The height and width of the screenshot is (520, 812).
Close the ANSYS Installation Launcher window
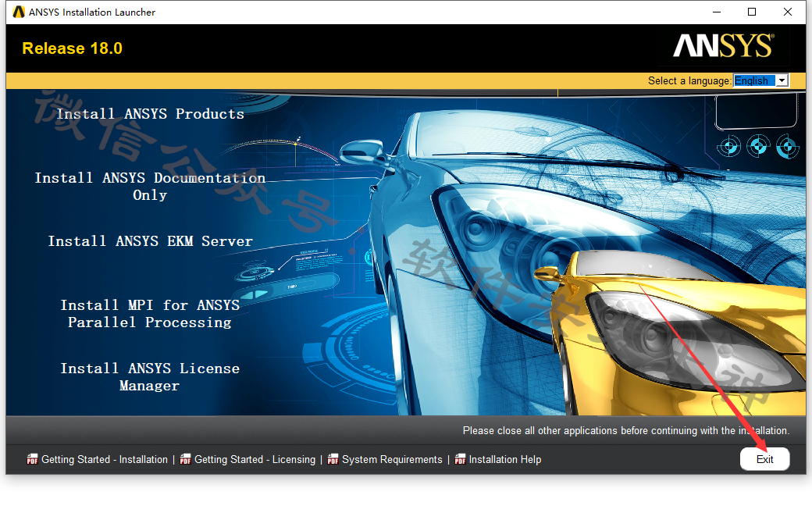click(x=788, y=12)
